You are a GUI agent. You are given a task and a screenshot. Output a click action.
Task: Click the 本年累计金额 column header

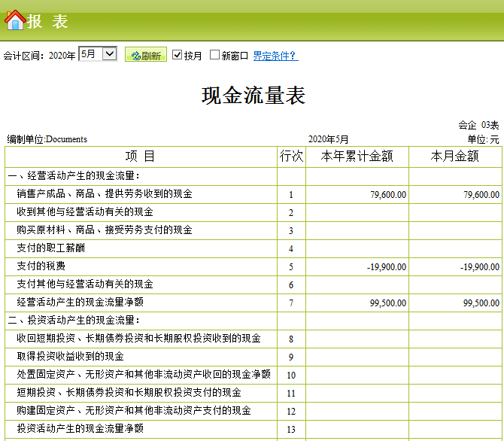pos(357,157)
